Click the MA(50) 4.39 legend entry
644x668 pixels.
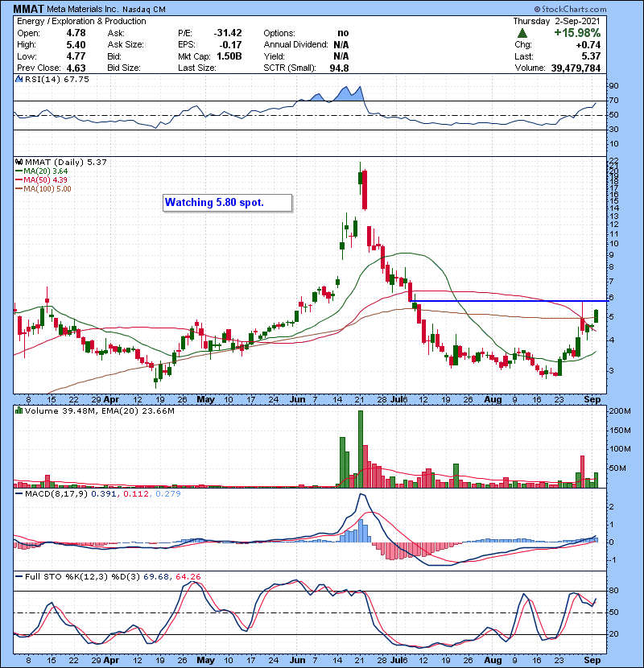[45, 180]
